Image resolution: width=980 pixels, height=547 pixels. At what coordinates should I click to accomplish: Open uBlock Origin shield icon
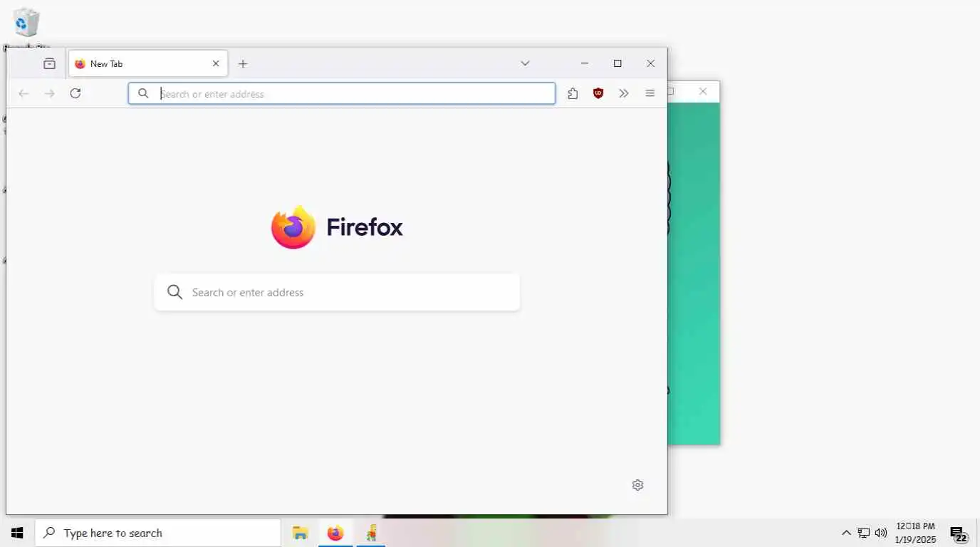point(598,93)
